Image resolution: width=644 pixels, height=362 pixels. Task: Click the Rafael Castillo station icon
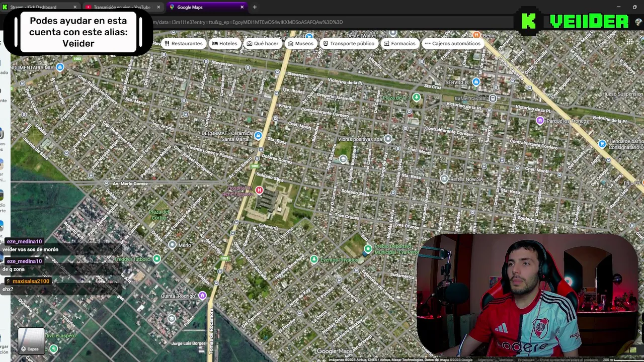493,99
